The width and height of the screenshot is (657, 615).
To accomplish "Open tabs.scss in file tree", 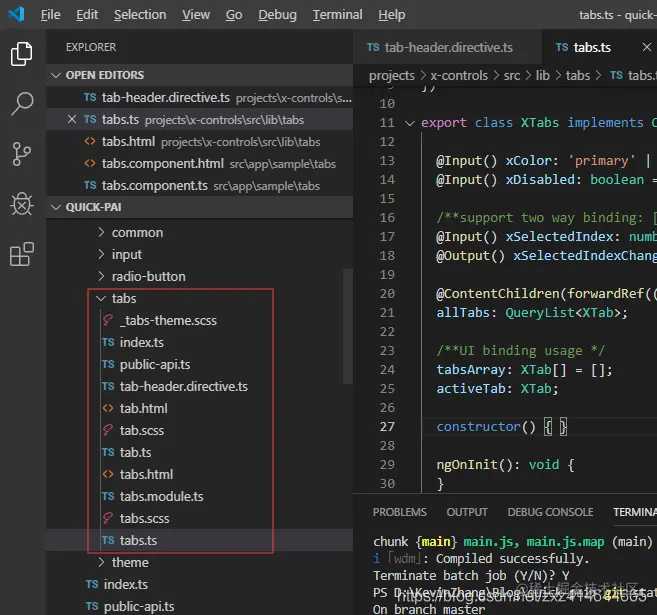I will point(199,519).
